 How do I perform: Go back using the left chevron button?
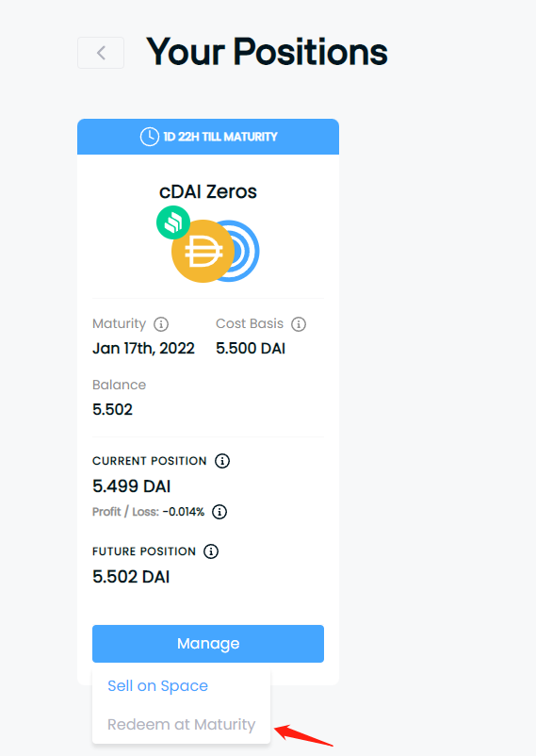[x=101, y=53]
